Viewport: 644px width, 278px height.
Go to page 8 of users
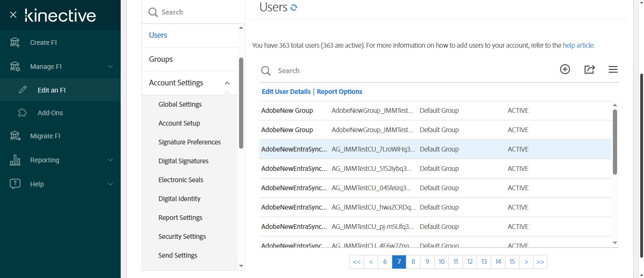point(413,262)
